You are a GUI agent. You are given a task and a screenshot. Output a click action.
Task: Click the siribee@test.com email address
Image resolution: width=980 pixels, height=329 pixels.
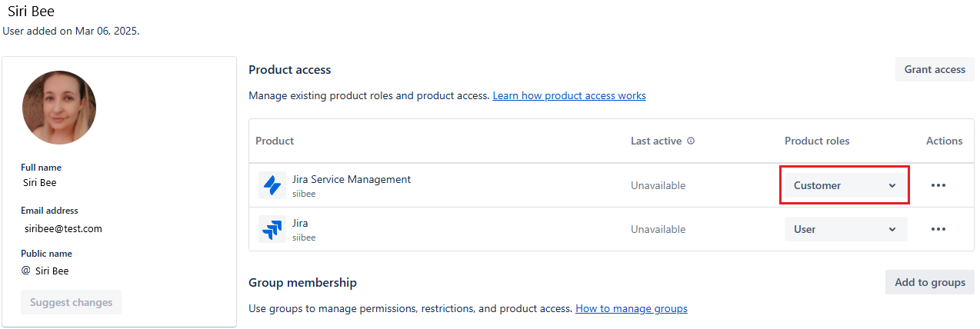pos(63,228)
